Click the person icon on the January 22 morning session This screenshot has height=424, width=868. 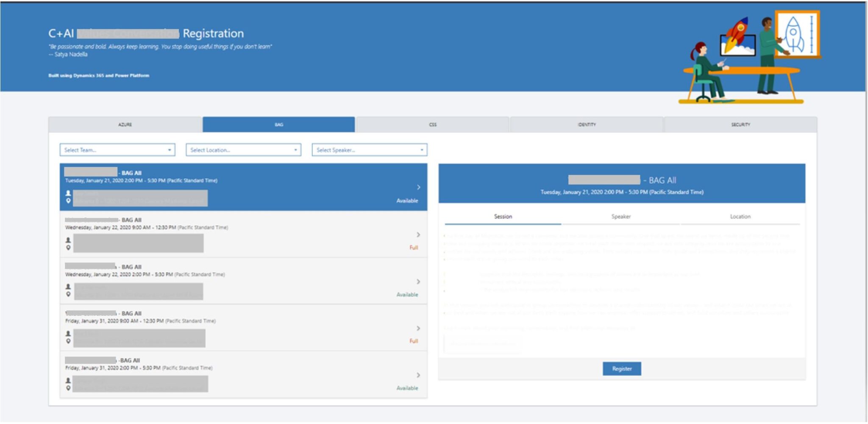68,240
